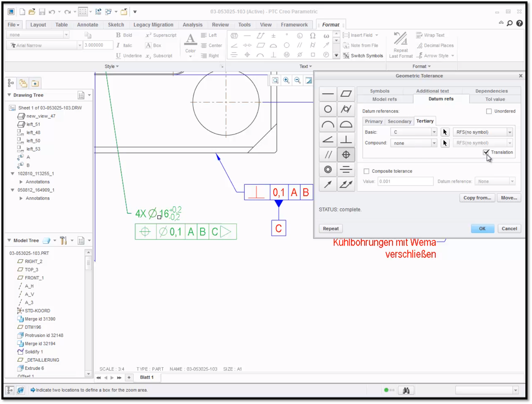Switch to the Secondary datum tab

(399, 121)
